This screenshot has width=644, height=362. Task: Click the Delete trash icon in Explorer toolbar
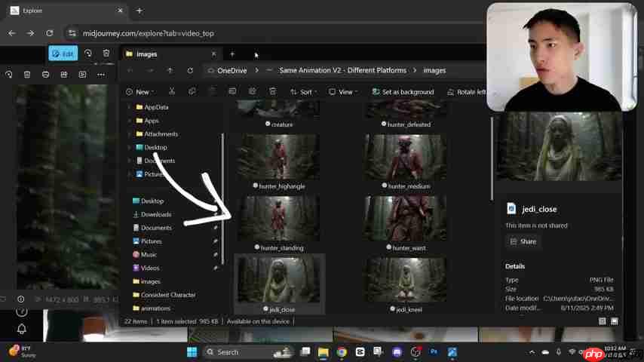[272, 92]
